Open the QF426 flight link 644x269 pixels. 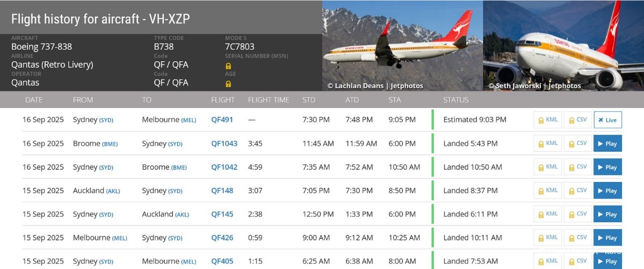pyautogui.click(x=222, y=238)
